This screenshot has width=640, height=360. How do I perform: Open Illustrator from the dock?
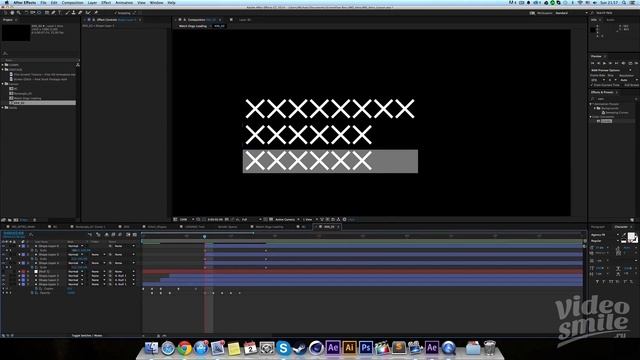click(x=349, y=348)
